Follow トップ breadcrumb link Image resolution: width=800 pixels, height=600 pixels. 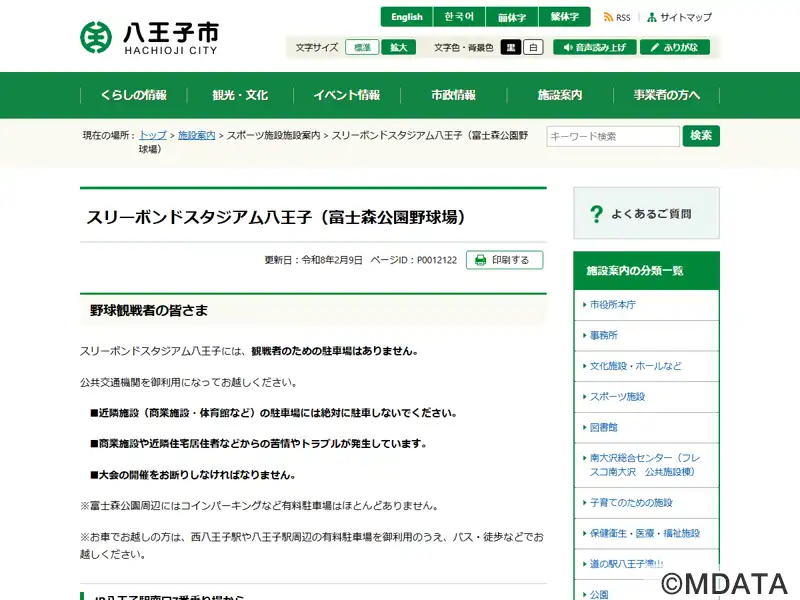click(153, 135)
